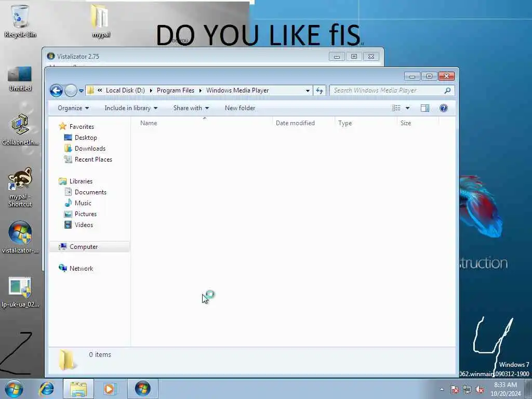The image size is (532, 399).
Task: Click the search magnifier icon
Action: coord(447,90)
